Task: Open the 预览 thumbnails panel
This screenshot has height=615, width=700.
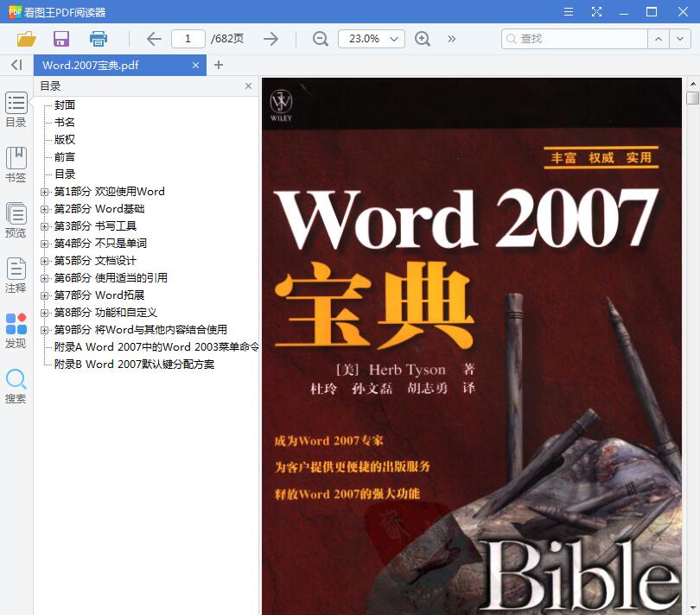Action: tap(16, 220)
